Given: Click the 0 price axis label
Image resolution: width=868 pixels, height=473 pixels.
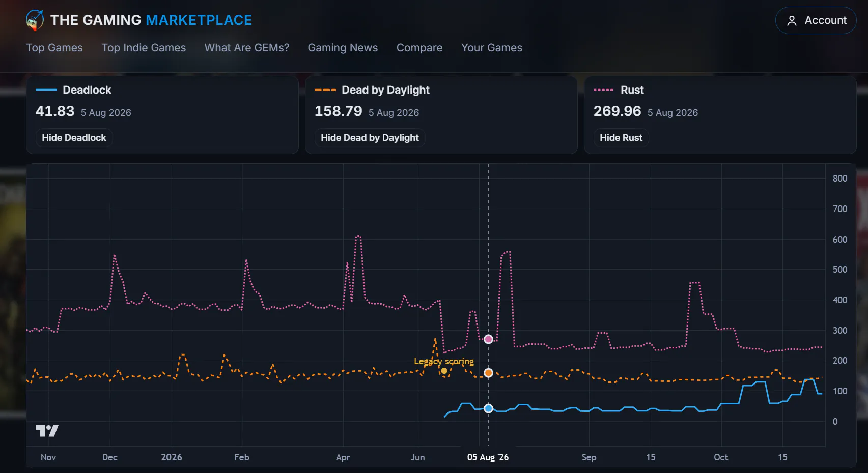Looking at the screenshot, I should pos(835,422).
